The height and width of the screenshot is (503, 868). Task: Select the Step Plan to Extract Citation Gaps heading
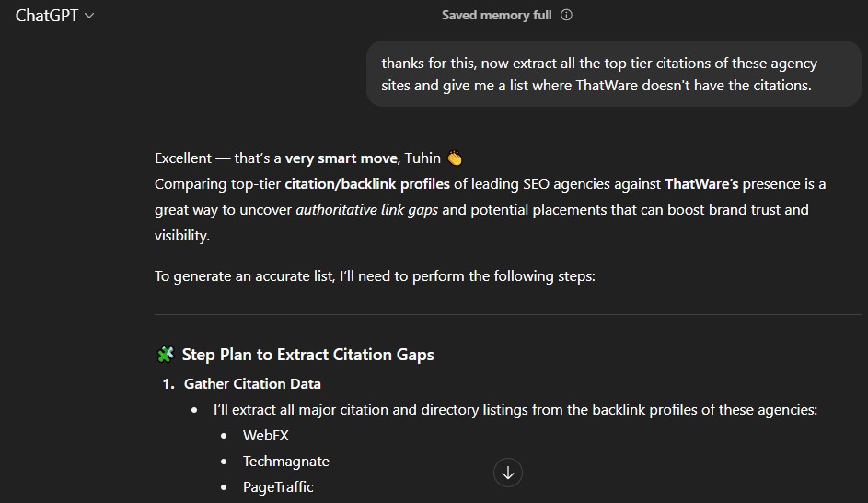coord(307,355)
